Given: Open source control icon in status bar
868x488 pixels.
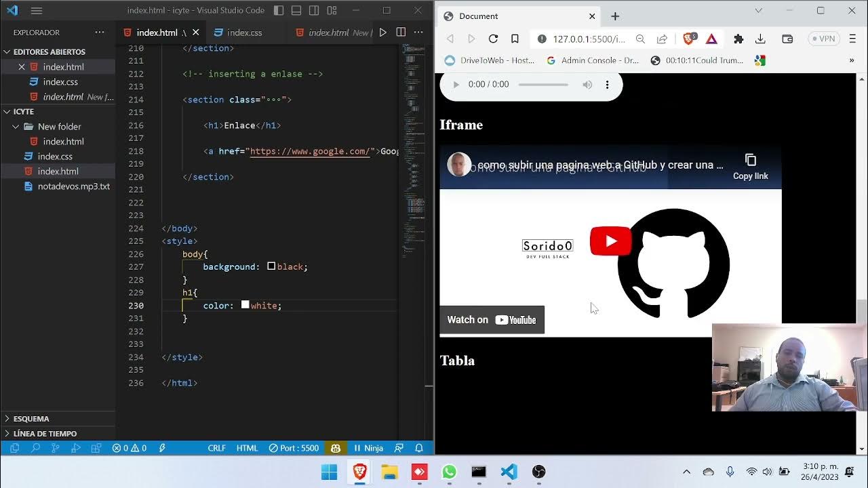Looking at the screenshot, I should pos(56,448).
